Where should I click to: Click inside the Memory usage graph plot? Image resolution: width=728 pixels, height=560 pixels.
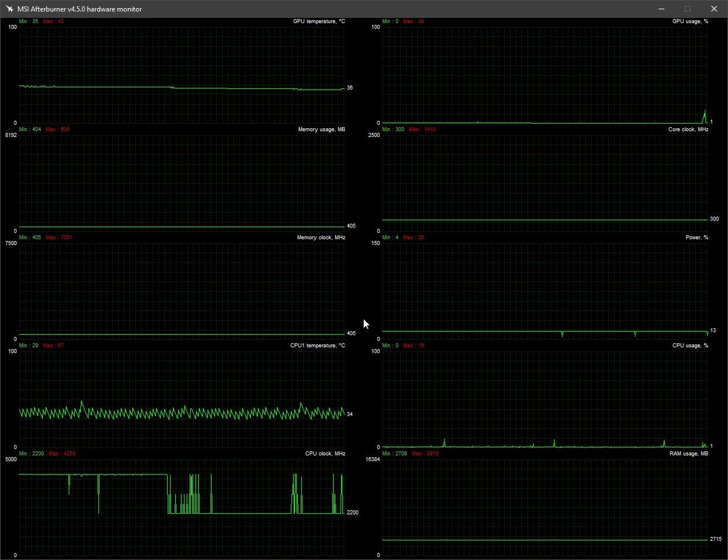click(x=182, y=182)
